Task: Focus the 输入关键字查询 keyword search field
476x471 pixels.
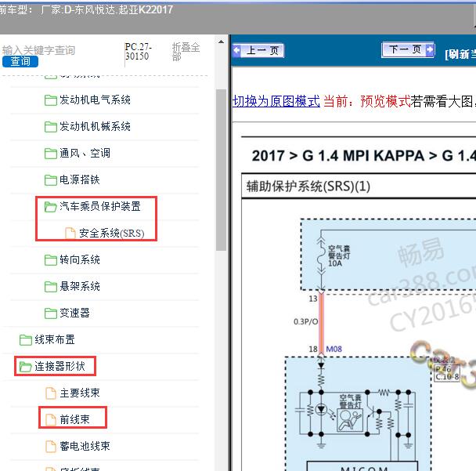Action: [38, 50]
